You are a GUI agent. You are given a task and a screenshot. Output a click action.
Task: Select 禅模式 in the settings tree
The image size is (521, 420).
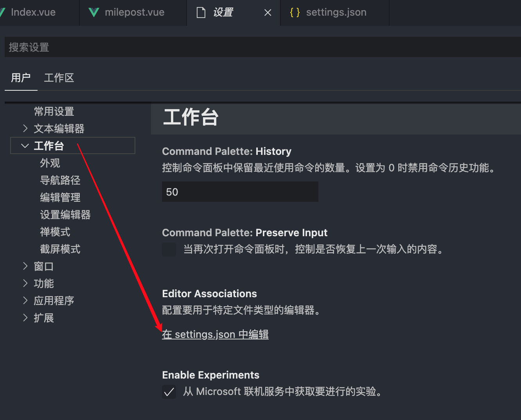tap(55, 232)
